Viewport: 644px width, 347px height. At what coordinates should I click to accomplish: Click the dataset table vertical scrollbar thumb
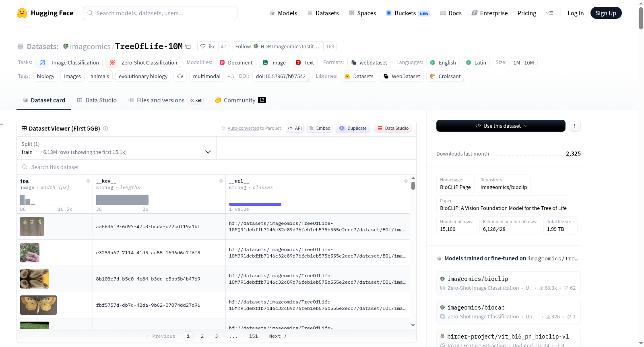(413, 186)
